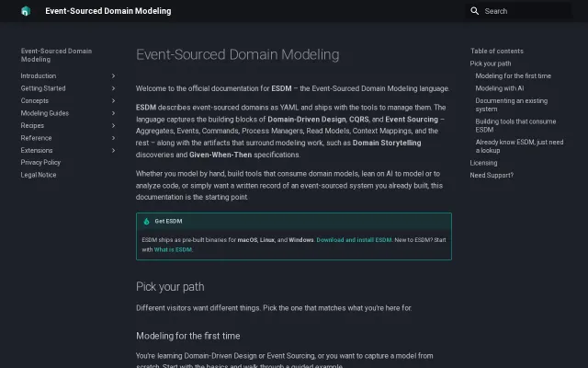588x368 pixels.
Task: Expand the Introduction section chevron
Action: coord(113,75)
